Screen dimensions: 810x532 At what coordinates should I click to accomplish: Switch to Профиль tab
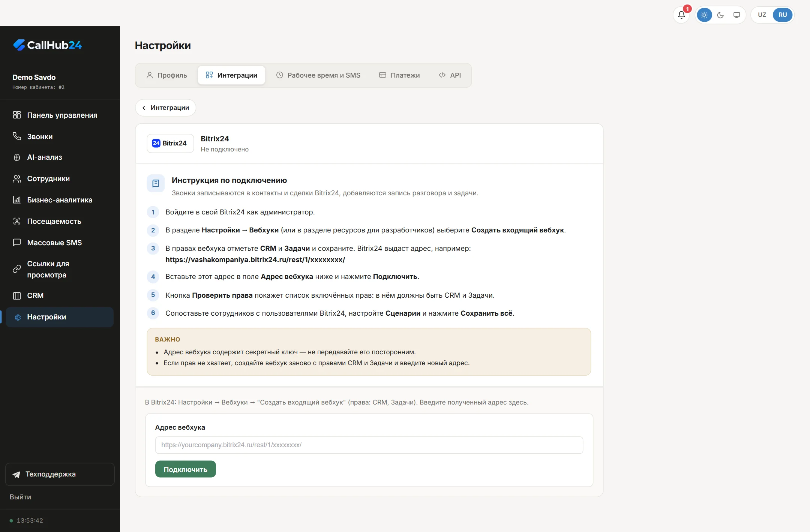click(166, 75)
